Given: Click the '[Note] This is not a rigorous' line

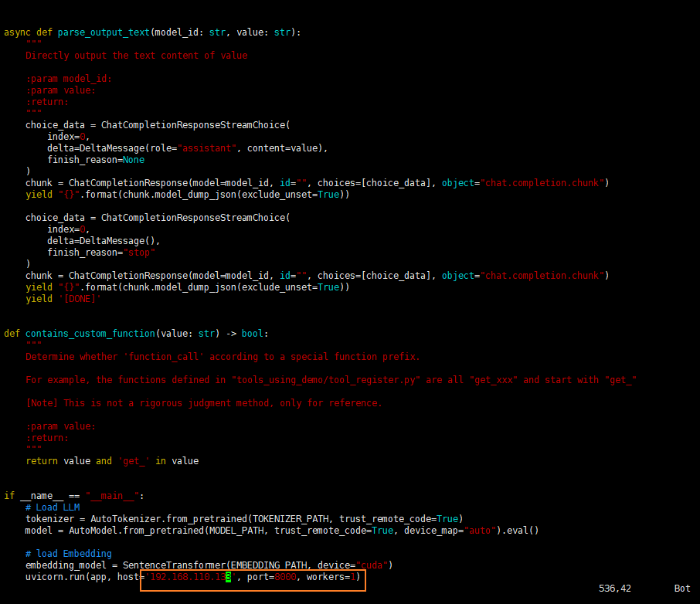Looking at the screenshot, I should point(203,403).
